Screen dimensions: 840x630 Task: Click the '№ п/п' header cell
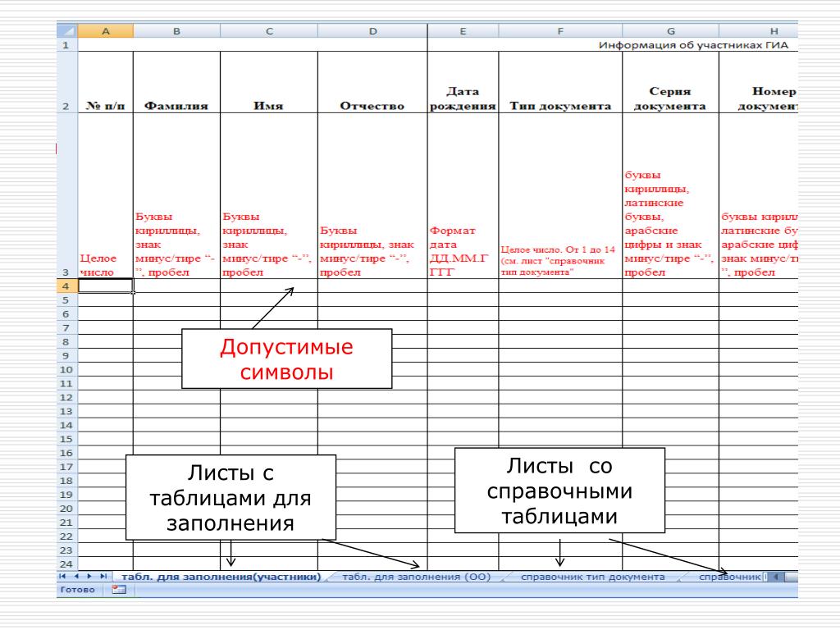106,82
